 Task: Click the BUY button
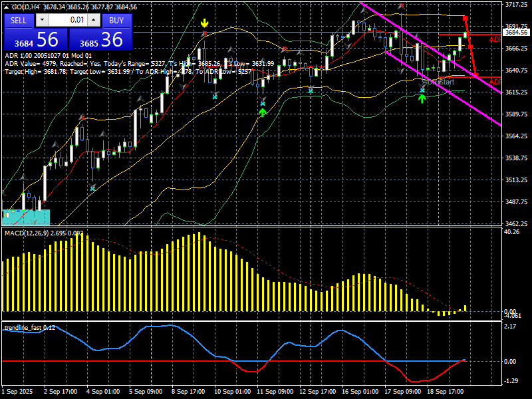pyautogui.click(x=116, y=21)
